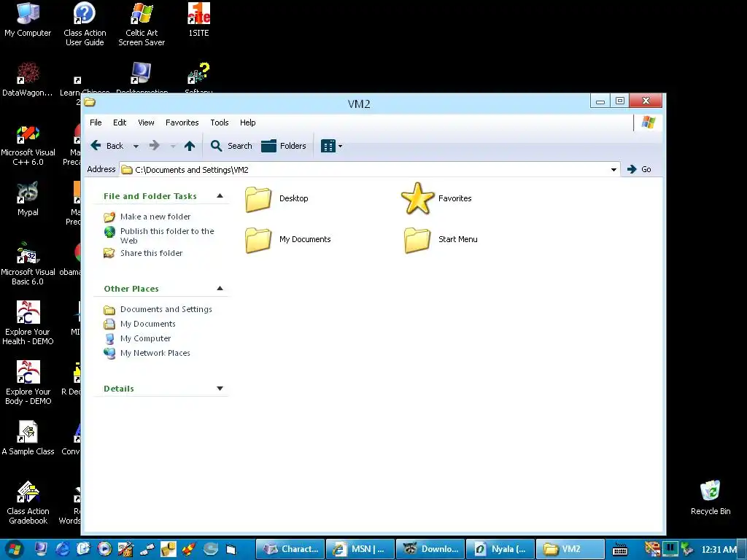Click the Forward arrow button
This screenshot has height=560, width=747.
[x=155, y=146]
